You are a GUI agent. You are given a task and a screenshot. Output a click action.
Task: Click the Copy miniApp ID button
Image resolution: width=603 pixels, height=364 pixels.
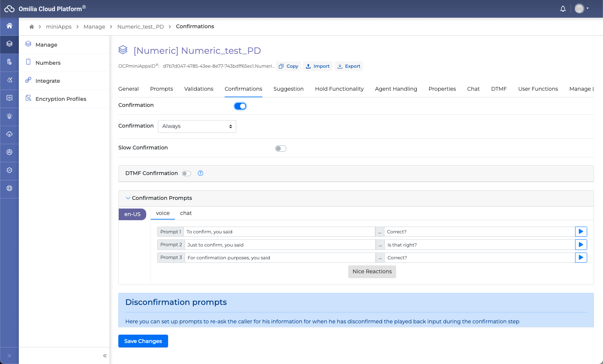(x=289, y=66)
